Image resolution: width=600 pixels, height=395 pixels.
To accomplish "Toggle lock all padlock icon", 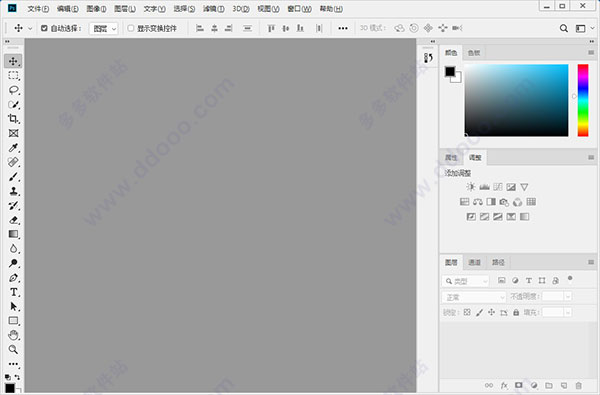I will [516, 312].
